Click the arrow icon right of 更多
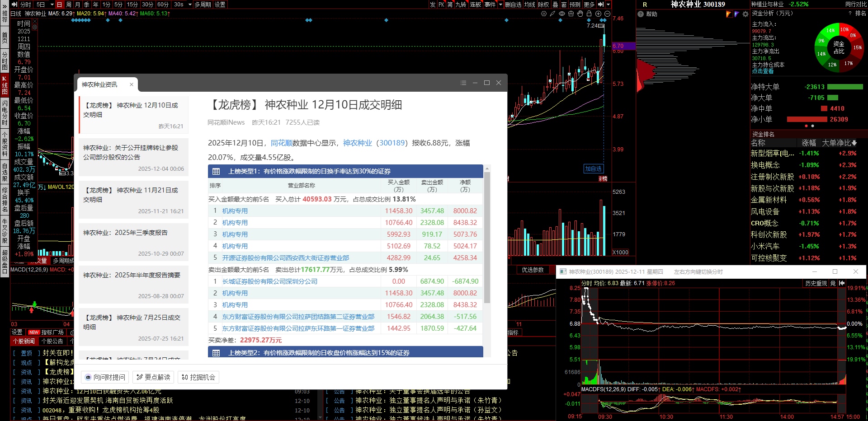 601,4
